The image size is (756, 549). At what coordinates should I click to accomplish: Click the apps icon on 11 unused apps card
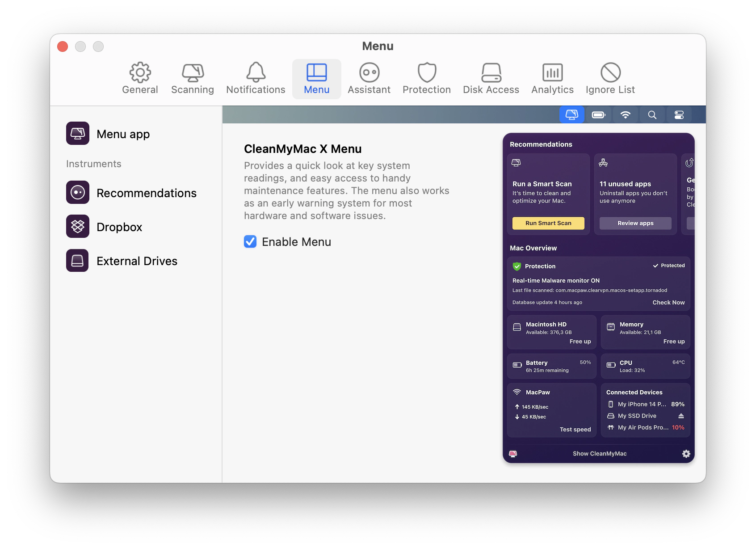(603, 163)
